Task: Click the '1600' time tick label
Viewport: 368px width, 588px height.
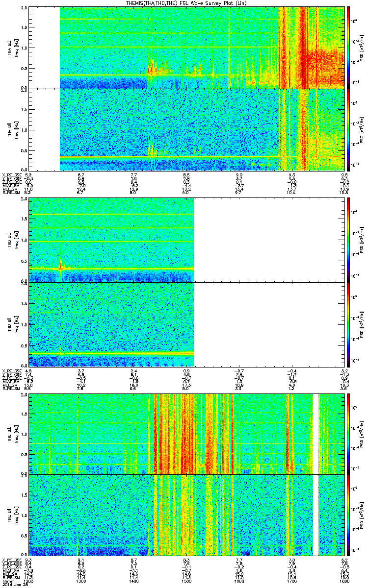Action: click(x=239, y=580)
